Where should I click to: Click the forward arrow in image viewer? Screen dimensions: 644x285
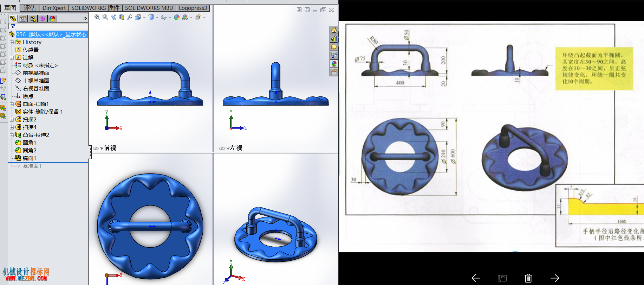point(555,278)
